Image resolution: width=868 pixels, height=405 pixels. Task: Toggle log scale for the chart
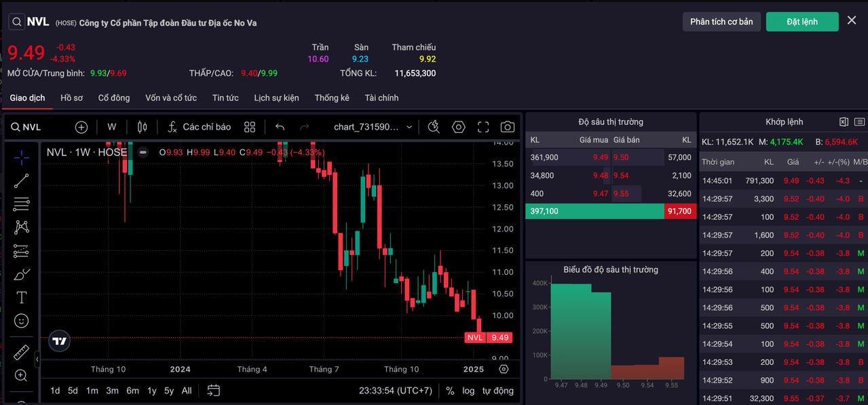(x=468, y=391)
